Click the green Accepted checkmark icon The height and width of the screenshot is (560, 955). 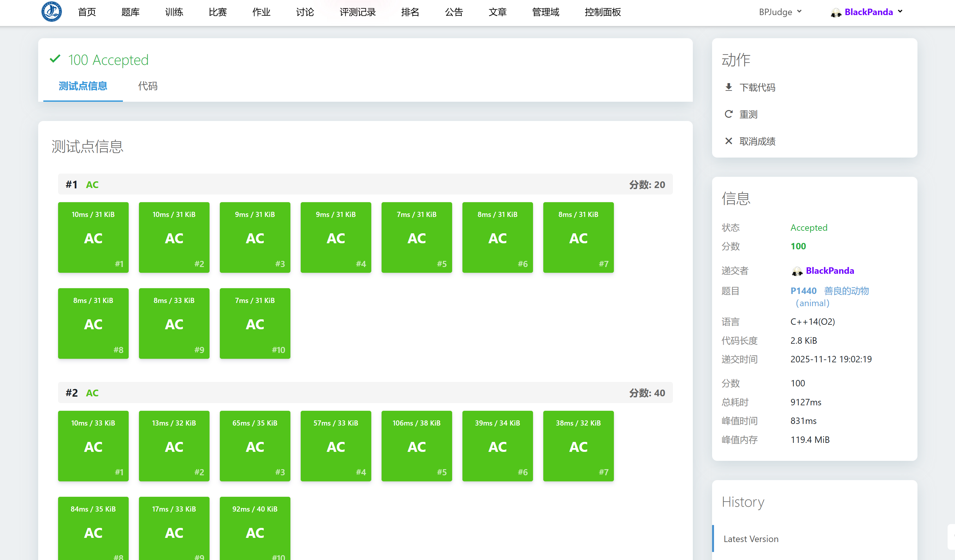pyautogui.click(x=55, y=59)
